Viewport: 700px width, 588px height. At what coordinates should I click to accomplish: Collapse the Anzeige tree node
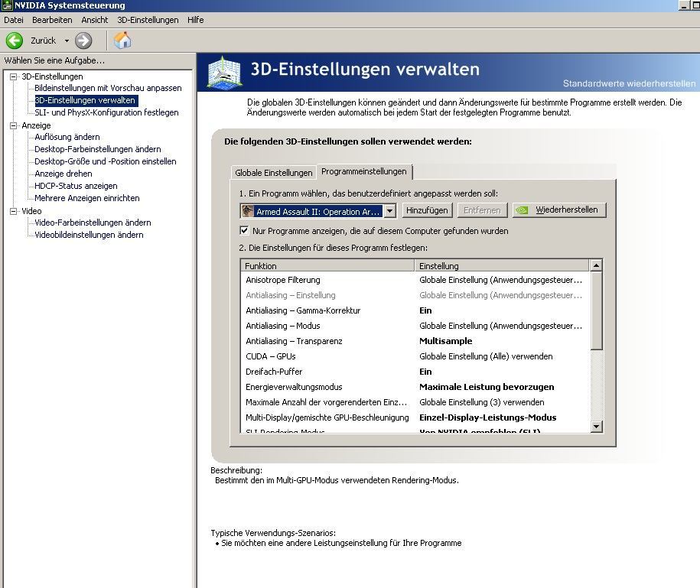(x=14, y=126)
